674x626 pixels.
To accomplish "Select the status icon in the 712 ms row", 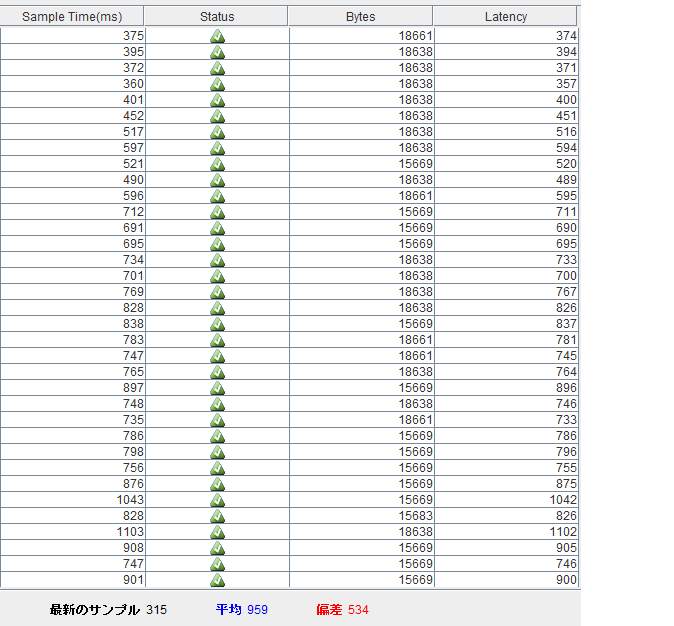I will pyautogui.click(x=217, y=212).
